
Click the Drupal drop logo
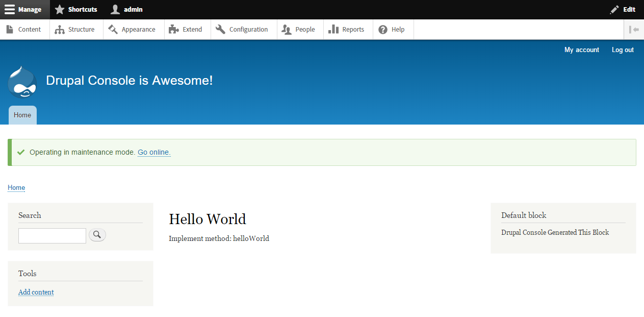point(22,82)
